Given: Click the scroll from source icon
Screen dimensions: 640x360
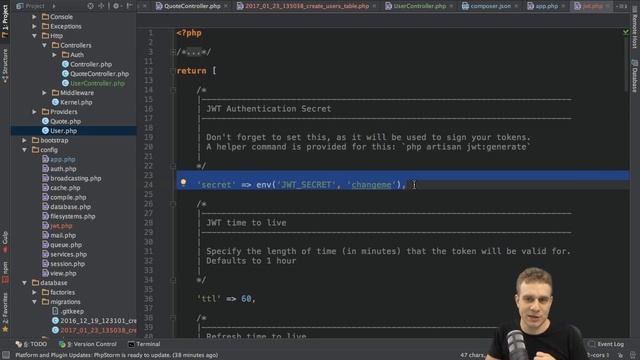Looking at the screenshot, I should [90, 6].
